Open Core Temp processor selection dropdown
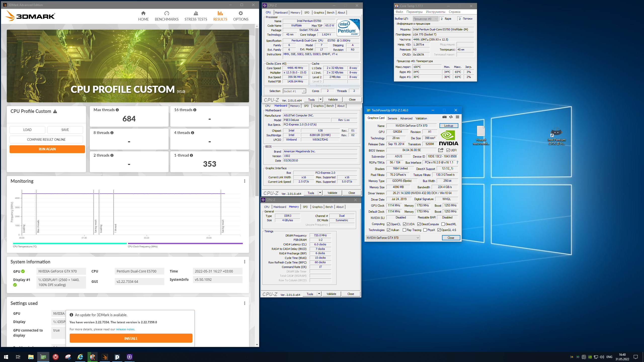The width and height of the screenshot is (644, 362). (x=425, y=19)
